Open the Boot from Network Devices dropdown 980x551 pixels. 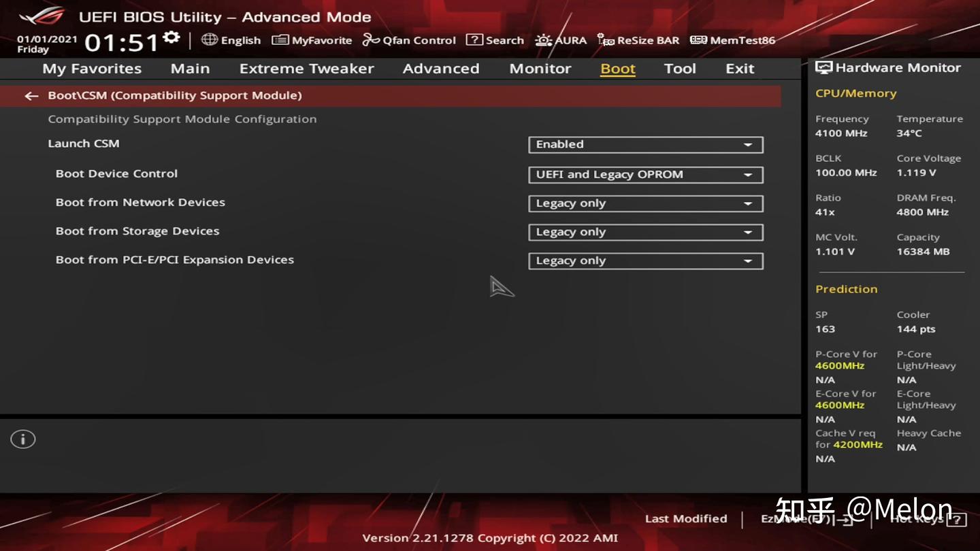click(x=644, y=203)
